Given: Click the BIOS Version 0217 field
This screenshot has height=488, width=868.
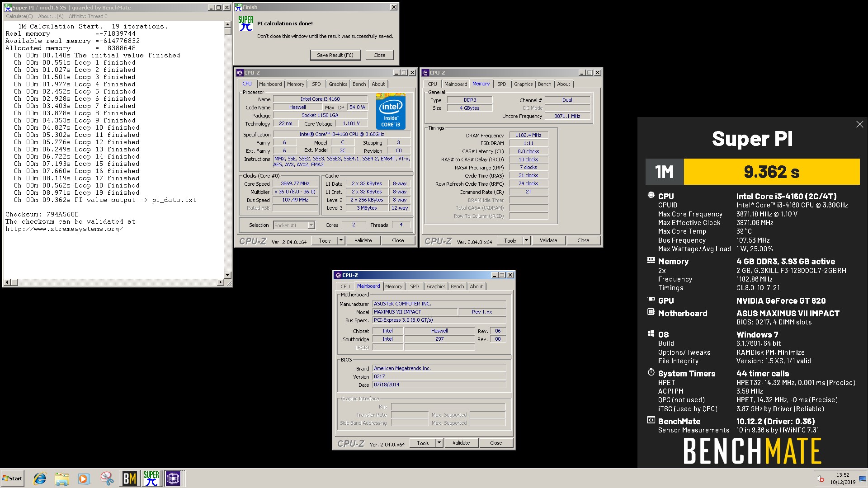Looking at the screenshot, I should (439, 376).
